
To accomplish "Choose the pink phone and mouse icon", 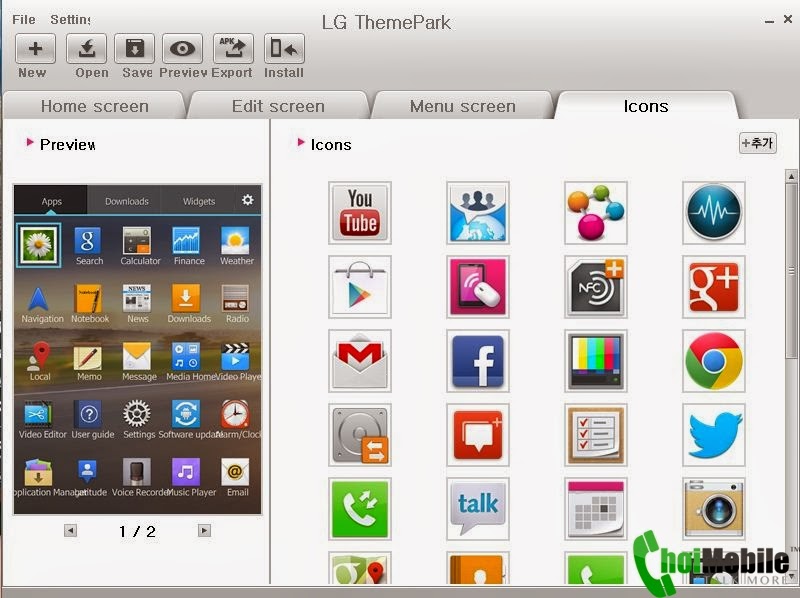I will [x=478, y=287].
